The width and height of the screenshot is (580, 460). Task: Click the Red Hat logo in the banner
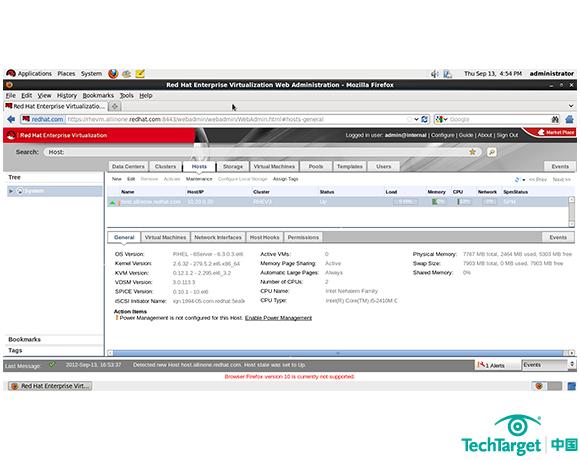[x=11, y=135]
